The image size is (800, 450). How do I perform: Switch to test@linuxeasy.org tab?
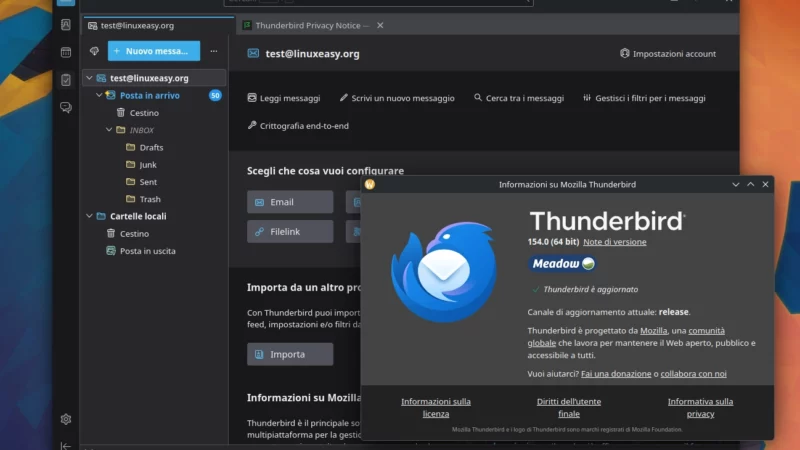pos(159,26)
